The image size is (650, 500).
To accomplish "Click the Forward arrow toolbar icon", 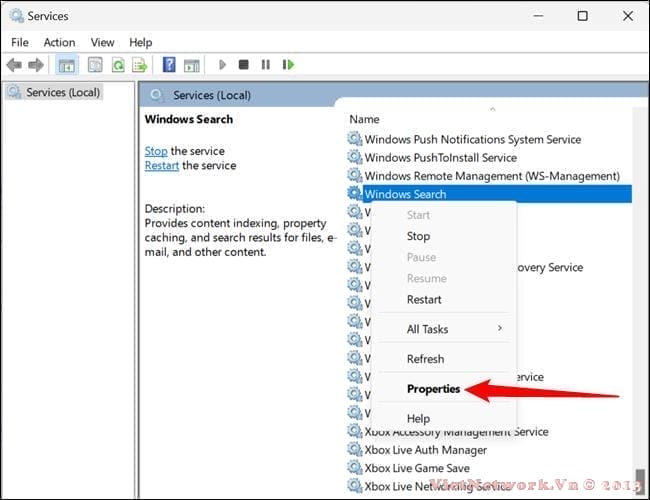I will pyautogui.click(x=37, y=65).
